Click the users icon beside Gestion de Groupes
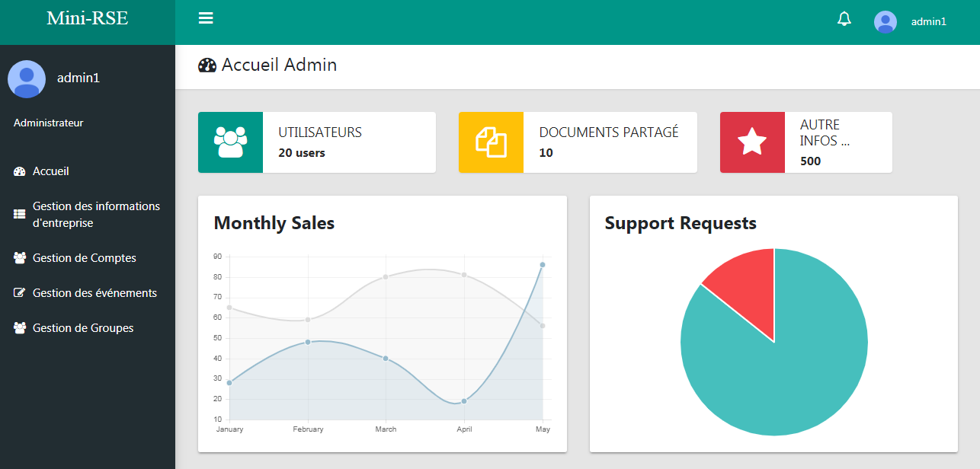Viewport: 980px width, 469px height. point(20,328)
